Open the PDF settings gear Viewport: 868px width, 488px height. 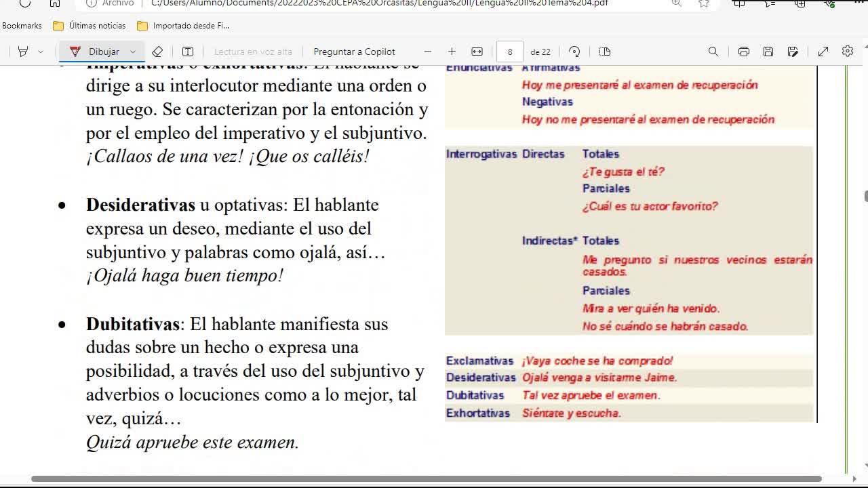848,52
